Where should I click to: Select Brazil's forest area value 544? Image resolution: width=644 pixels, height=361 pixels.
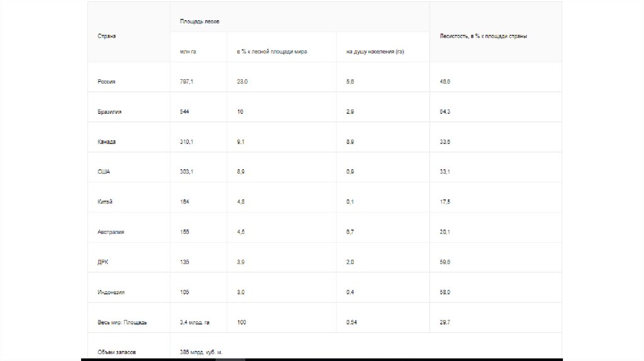tap(185, 112)
